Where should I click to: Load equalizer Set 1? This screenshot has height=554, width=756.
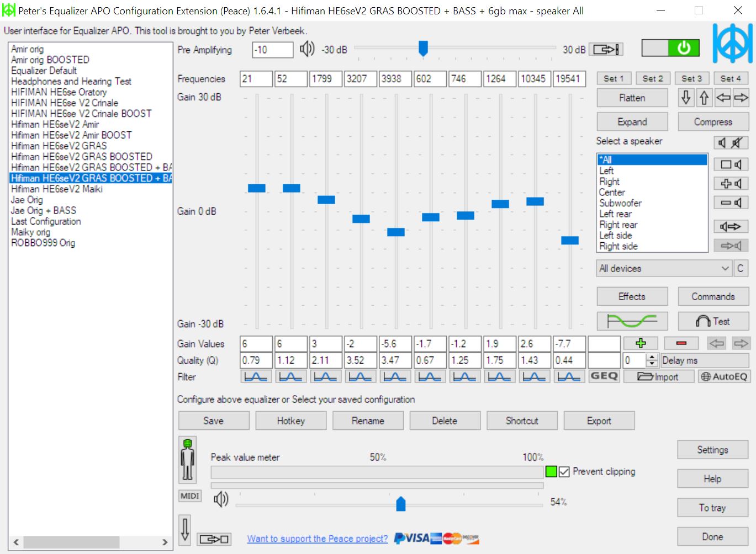point(614,78)
